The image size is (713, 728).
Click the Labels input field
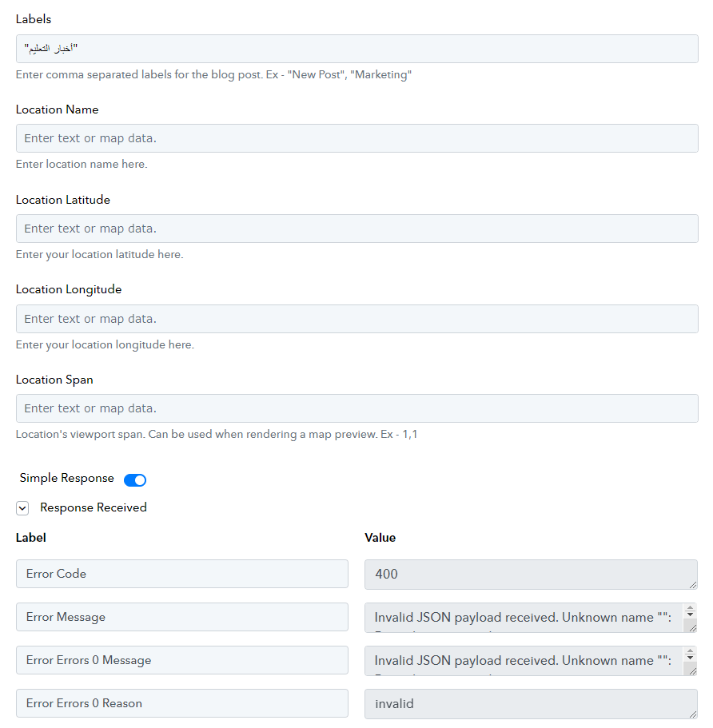coord(356,49)
